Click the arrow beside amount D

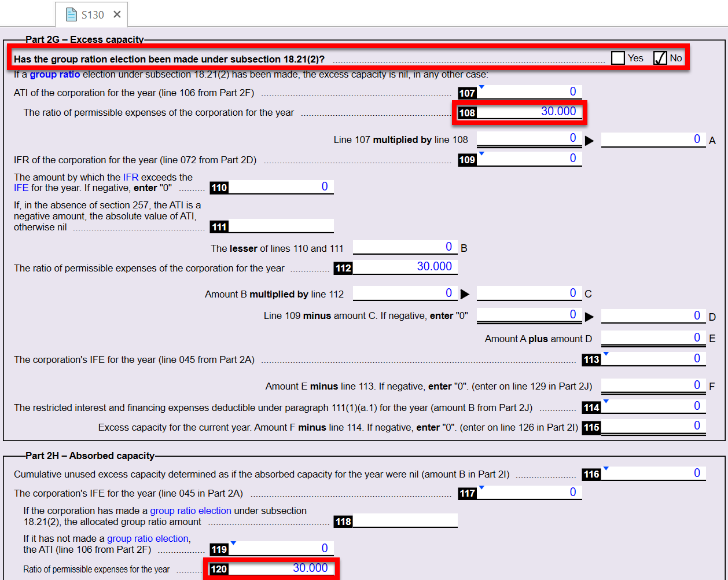pyautogui.click(x=589, y=317)
